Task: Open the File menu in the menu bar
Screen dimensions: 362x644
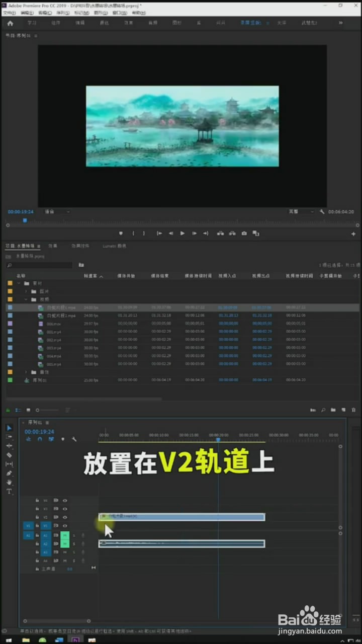Action: point(10,13)
